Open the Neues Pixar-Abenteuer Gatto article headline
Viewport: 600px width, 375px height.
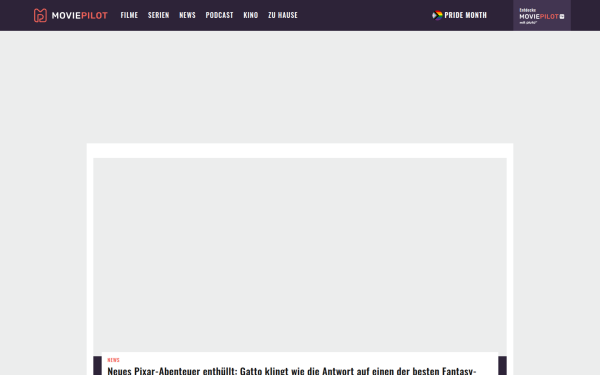(292, 370)
